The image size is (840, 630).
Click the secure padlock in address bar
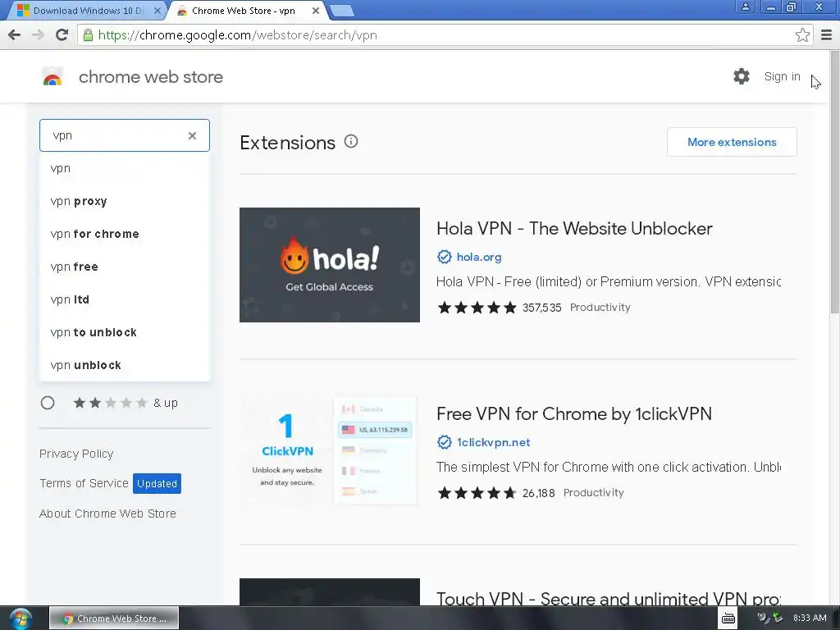(x=88, y=34)
